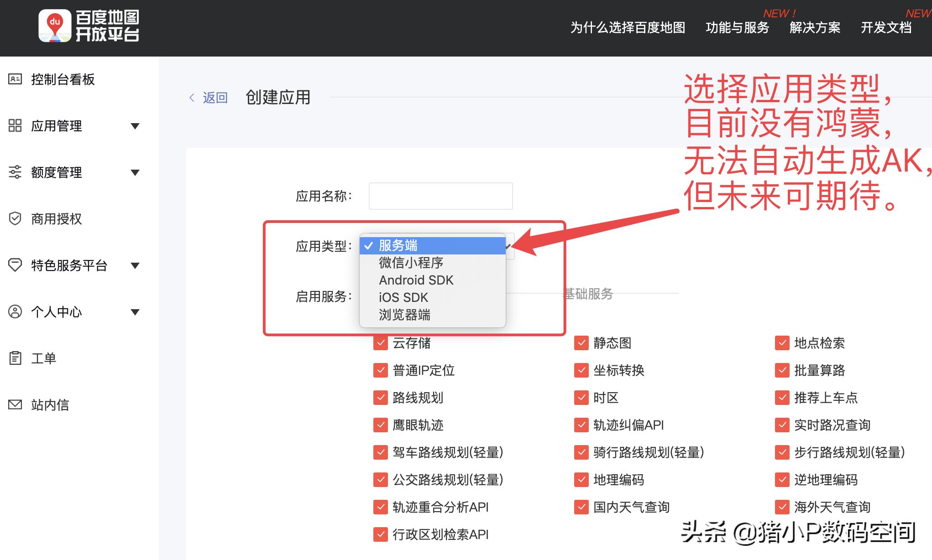The image size is (932, 560).
Task: Select the 工单 sidebar icon
Action: tap(15, 358)
